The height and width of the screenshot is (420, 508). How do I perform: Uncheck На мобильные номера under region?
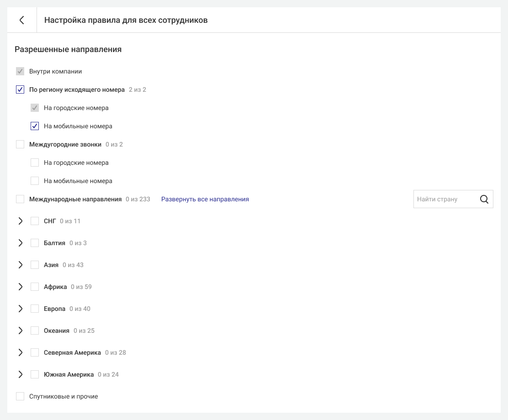pyautogui.click(x=35, y=126)
